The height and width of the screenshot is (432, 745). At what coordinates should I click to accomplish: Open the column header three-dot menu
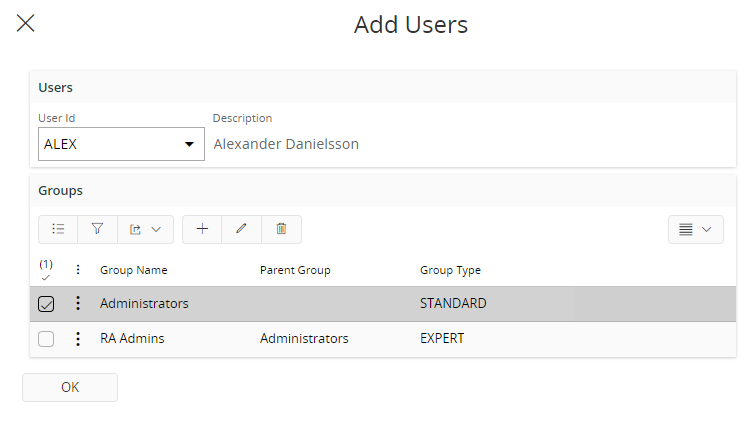(78, 270)
